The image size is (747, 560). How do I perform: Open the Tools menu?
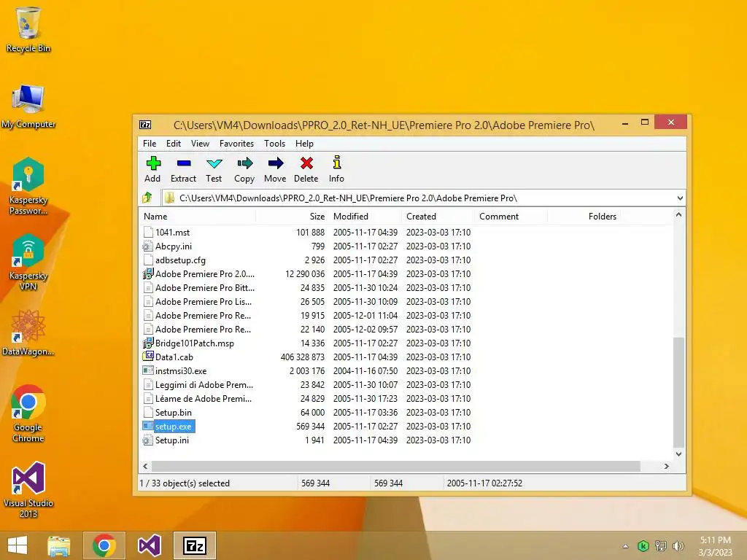click(275, 144)
